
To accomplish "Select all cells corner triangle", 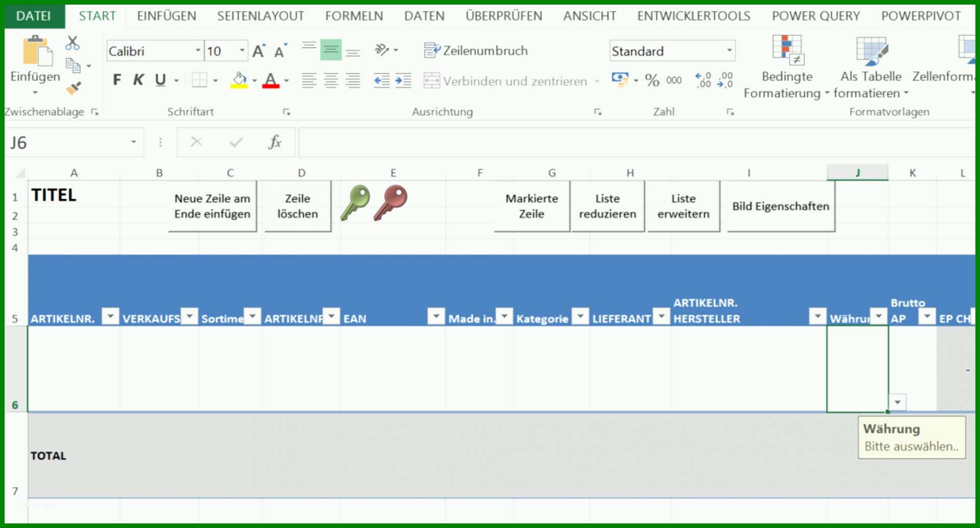I will tap(20, 173).
